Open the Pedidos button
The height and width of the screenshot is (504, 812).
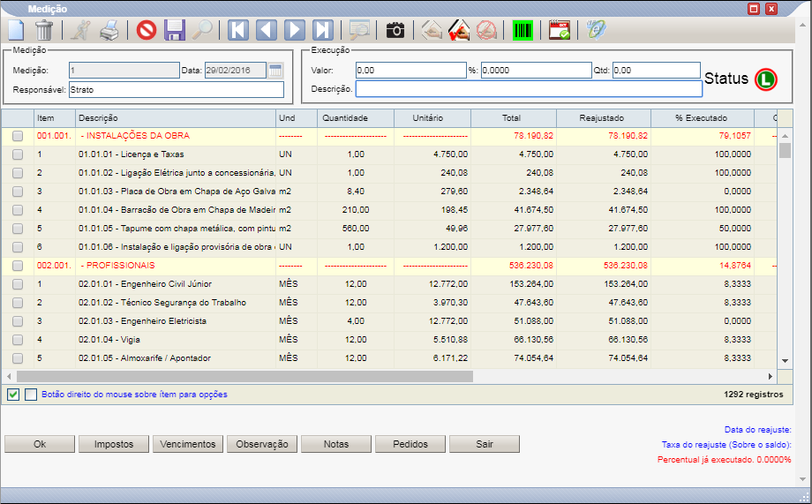point(410,444)
